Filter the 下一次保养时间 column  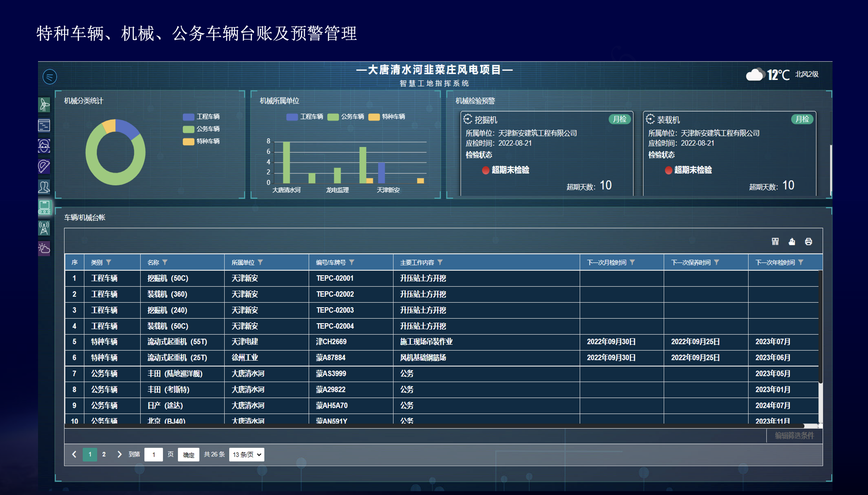[717, 262]
